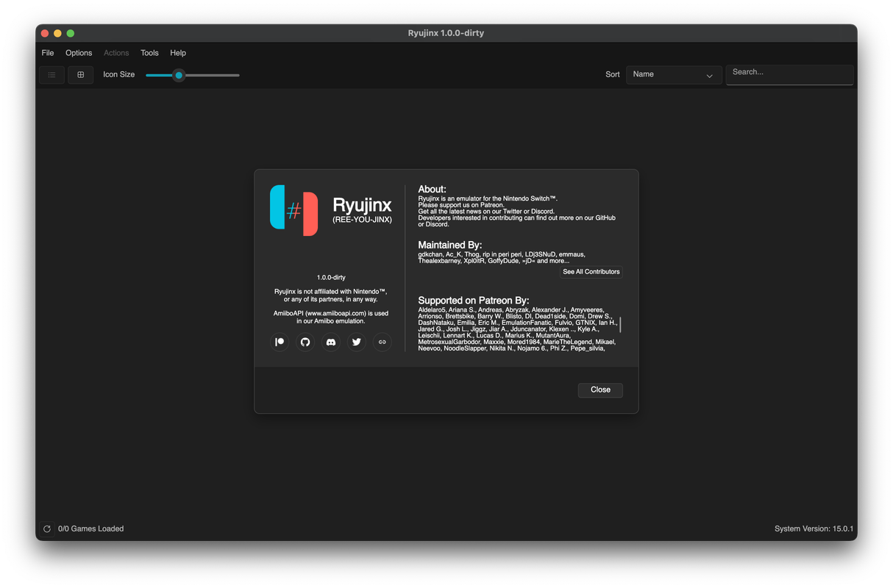Click the Patreon supporters list scrollbar
Viewport: 893px width, 588px height.
(x=620, y=325)
